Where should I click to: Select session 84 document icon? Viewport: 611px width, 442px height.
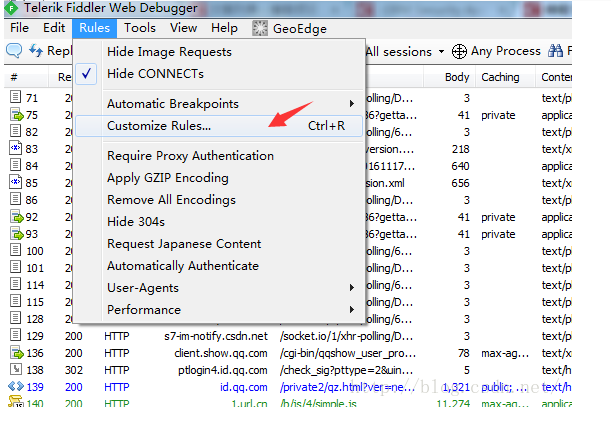(x=15, y=165)
